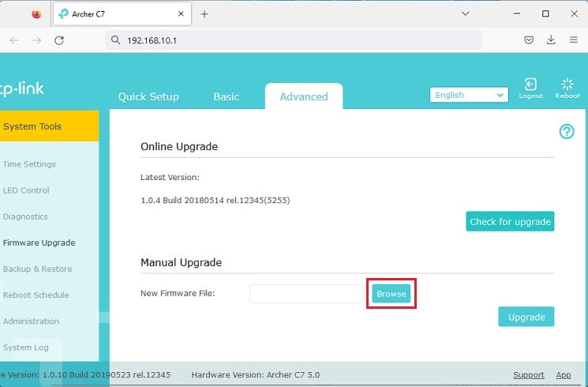Click the tp-link logo
The height and width of the screenshot is (387, 588).
coord(22,89)
